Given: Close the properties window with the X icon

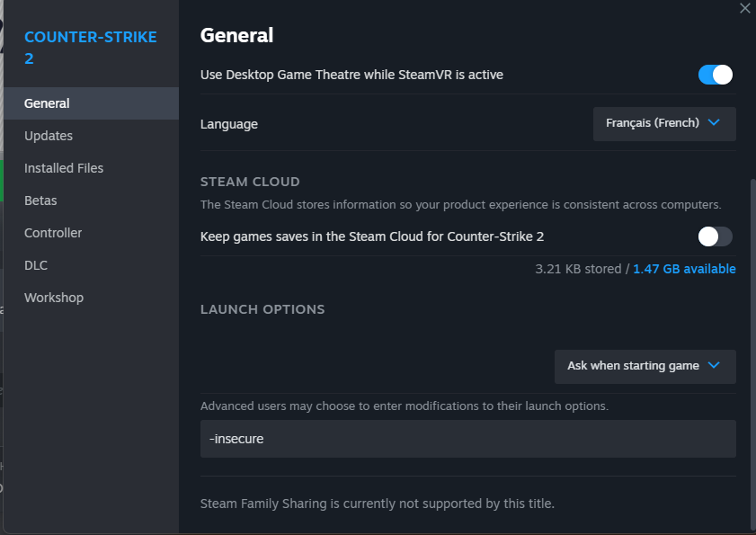Looking at the screenshot, I should pos(744,8).
